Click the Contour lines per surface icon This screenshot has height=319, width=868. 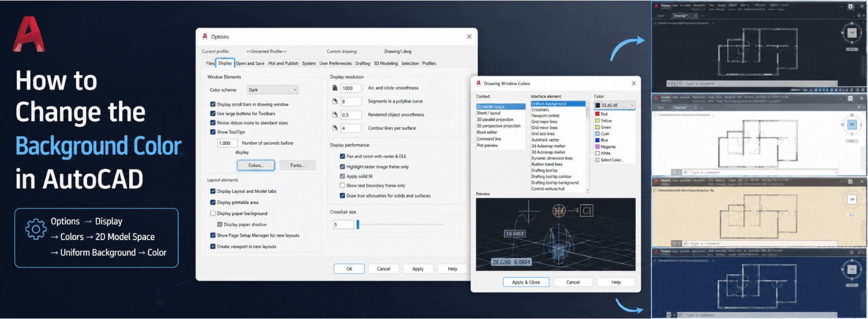335,129
